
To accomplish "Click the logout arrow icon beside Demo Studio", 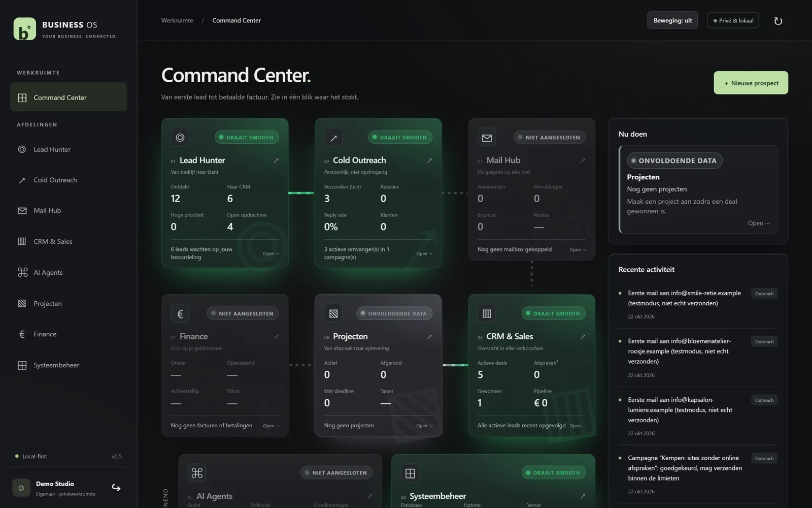I will pyautogui.click(x=116, y=488).
